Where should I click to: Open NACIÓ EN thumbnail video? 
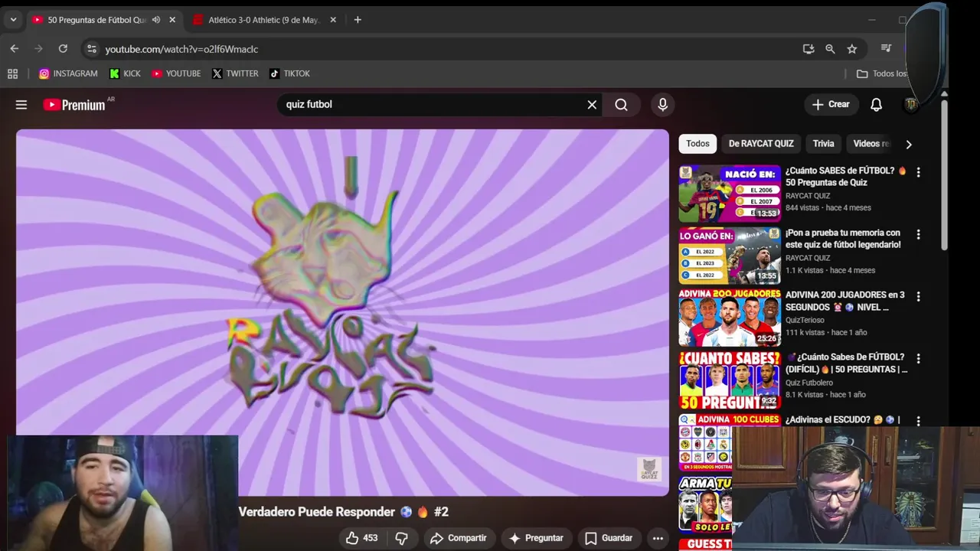tap(730, 194)
